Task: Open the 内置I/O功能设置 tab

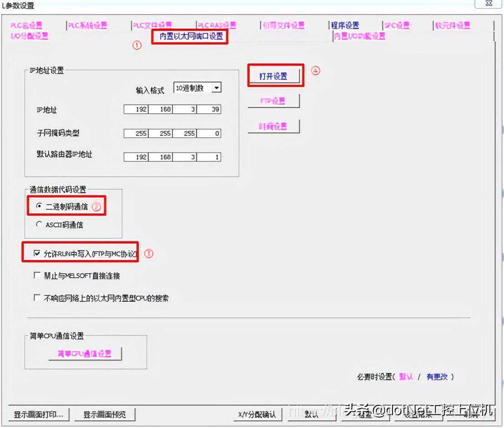Action: (359, 36)
